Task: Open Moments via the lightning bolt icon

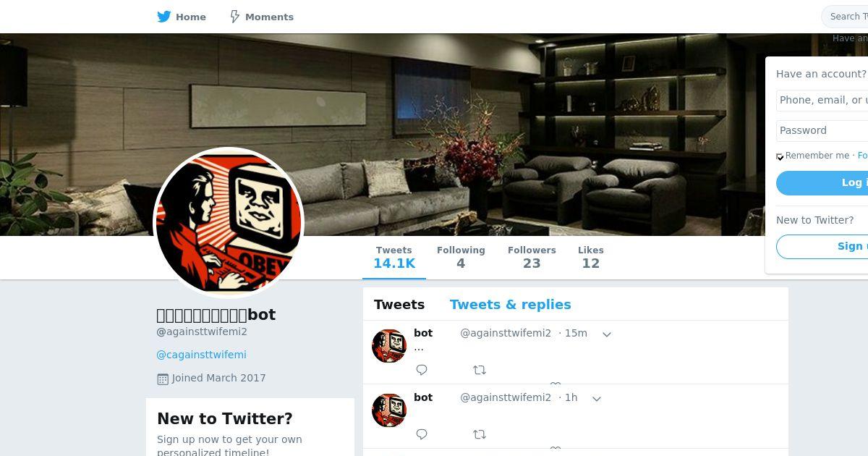Action: [x=234, y=17]
